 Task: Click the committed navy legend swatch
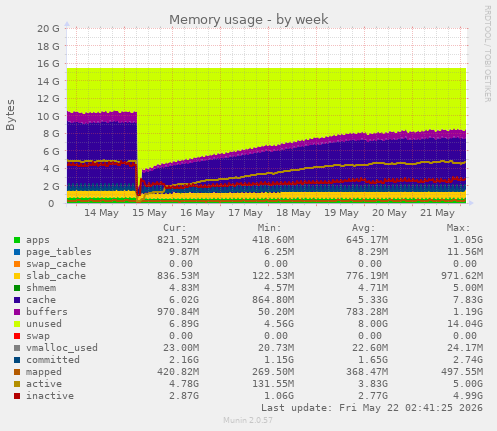pos(17,360)
